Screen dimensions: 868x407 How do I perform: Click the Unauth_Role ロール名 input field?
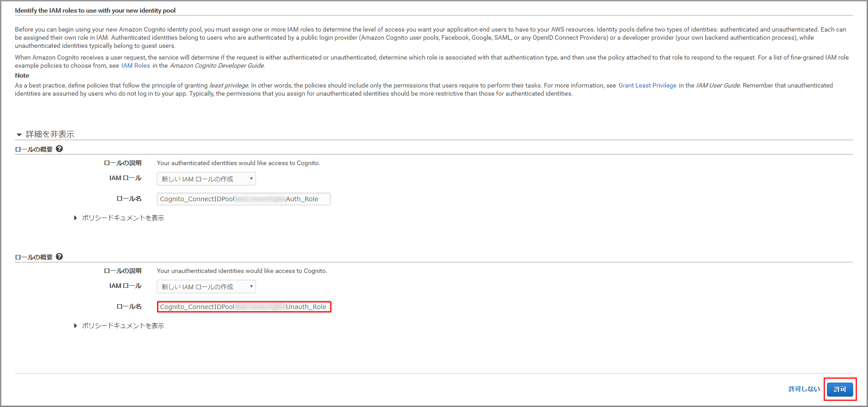pyautogui.click(x=244, y=307)
